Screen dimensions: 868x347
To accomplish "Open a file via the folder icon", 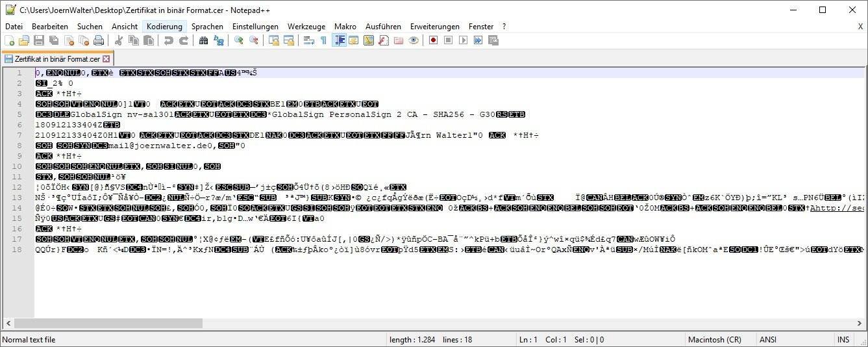I will (24, 40).
